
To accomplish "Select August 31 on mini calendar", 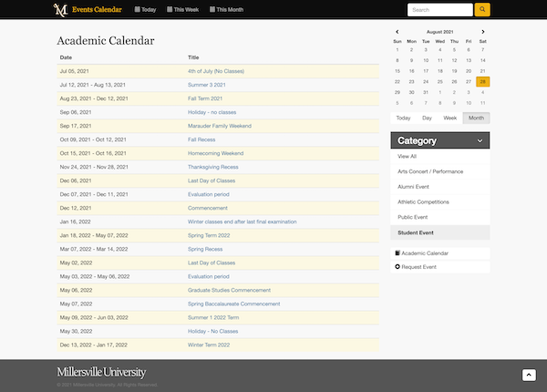I will click(426, 92).
